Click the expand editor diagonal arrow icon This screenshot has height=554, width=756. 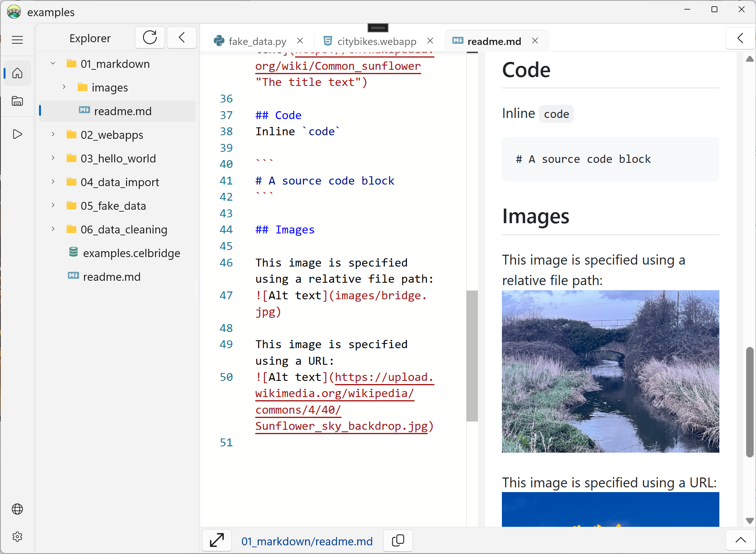(217, 540)
